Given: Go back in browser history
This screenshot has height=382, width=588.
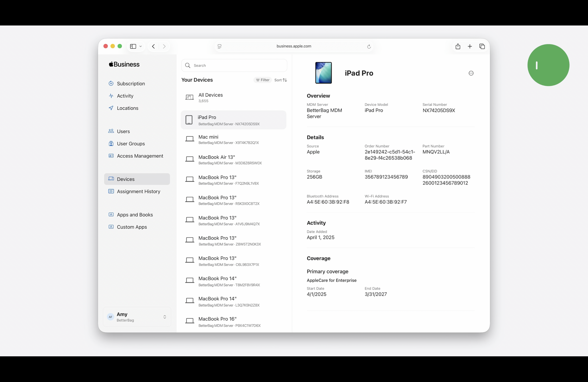Looking at the screenshot, I should (x=153, y=46).
